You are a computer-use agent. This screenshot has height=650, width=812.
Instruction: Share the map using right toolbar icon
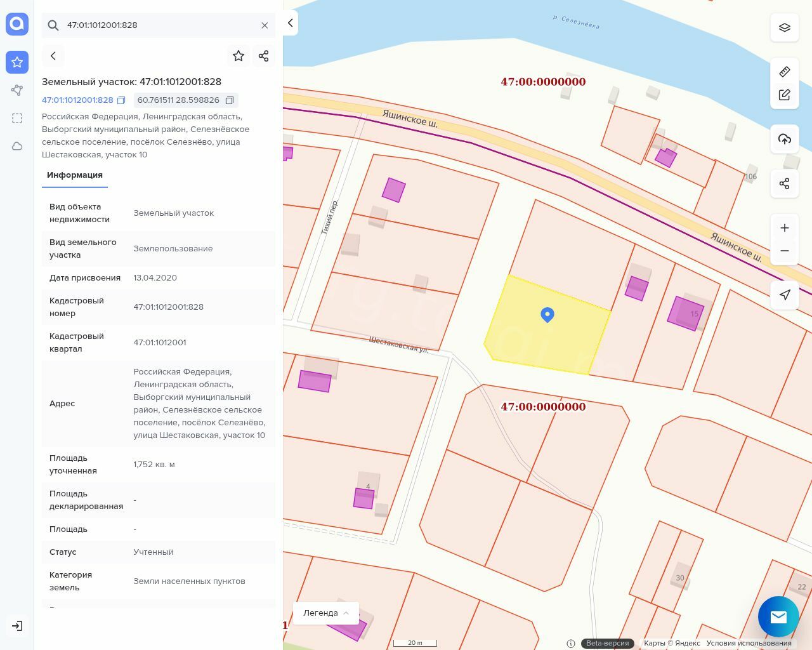tap(785, 183)
